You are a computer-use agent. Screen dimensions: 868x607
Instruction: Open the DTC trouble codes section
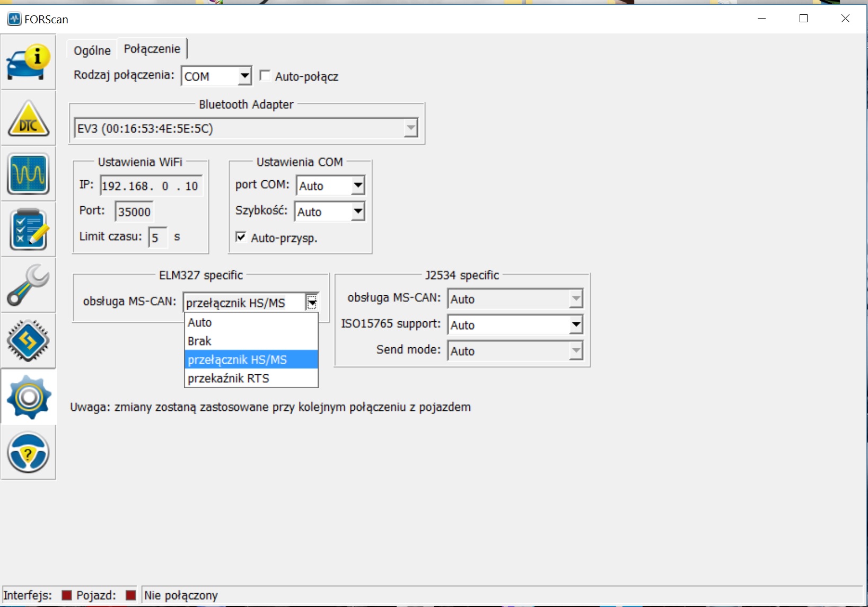pos(28,118)
